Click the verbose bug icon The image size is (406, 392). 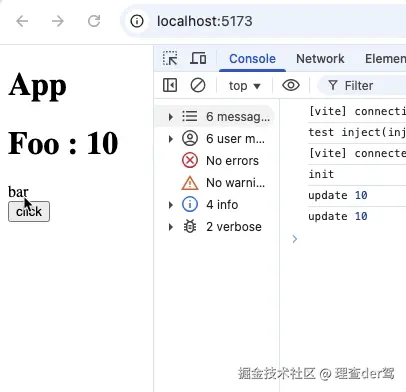(190, 226)
